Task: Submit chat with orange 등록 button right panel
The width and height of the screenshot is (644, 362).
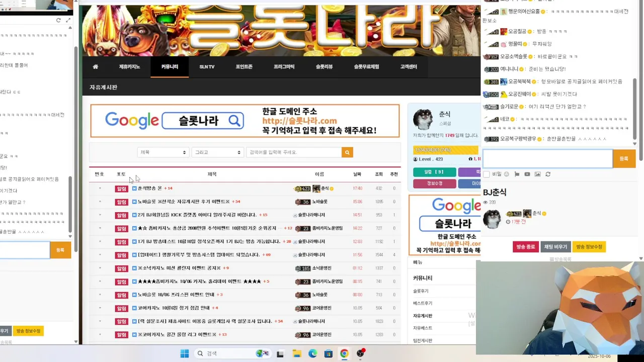Action: pos(624,159)
